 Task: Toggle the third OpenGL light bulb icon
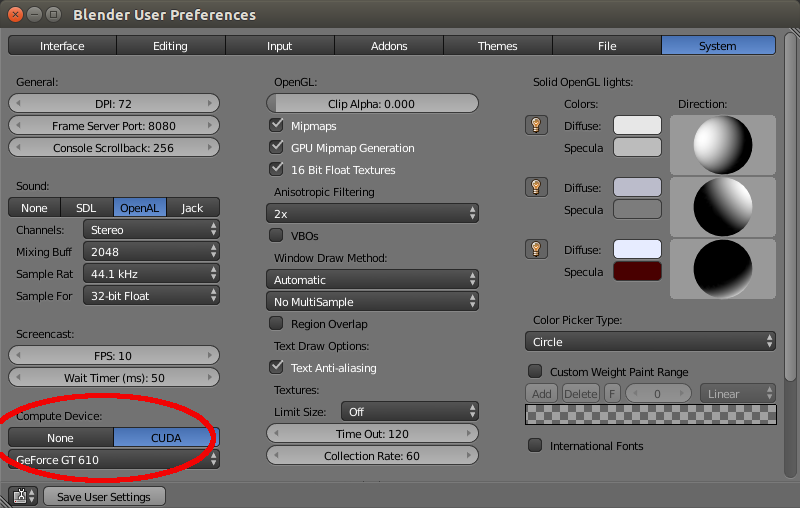(536, 249)
